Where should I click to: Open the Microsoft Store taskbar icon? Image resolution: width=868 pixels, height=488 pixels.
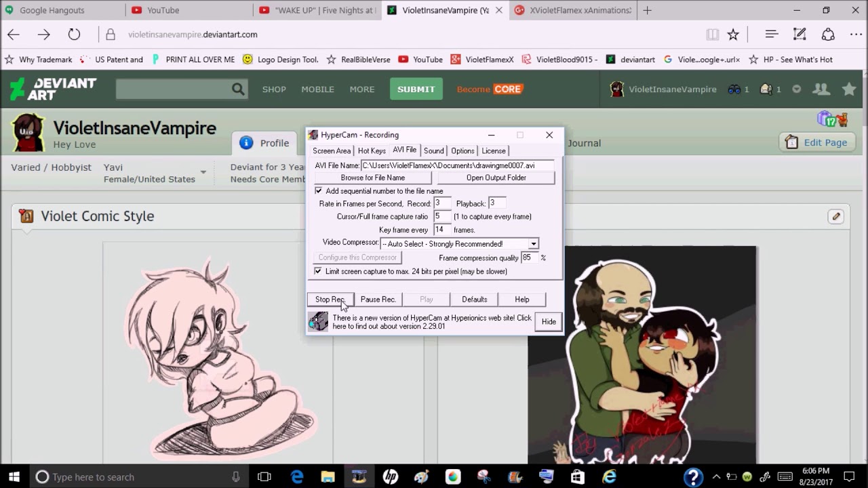(x=578, y=477)
